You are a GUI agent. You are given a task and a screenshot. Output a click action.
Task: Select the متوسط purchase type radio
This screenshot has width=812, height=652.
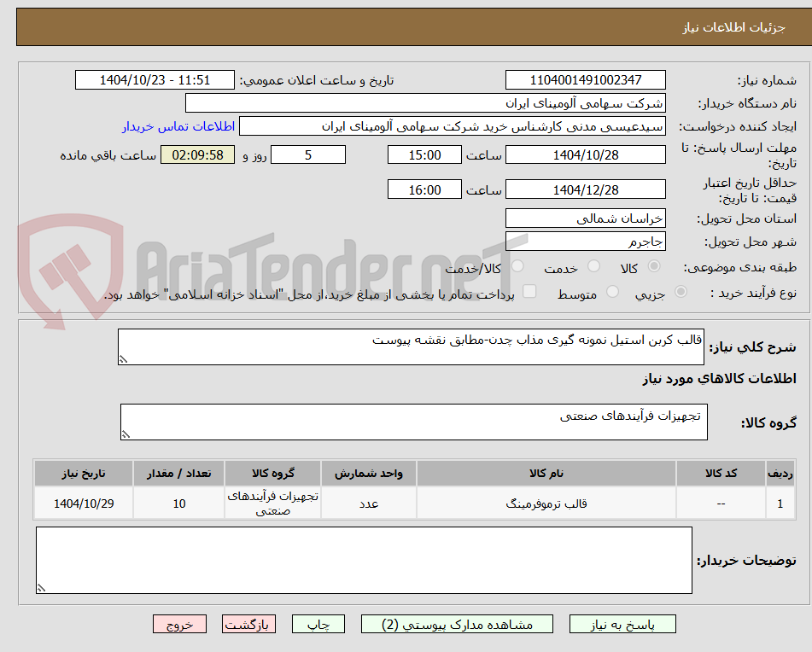click(x=612, y=292)
